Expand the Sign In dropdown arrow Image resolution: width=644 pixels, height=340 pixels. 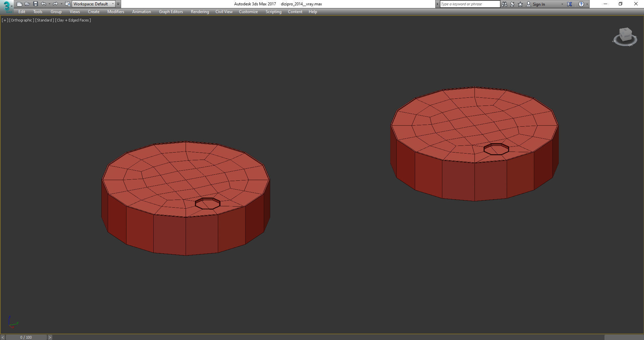(562, 4)
